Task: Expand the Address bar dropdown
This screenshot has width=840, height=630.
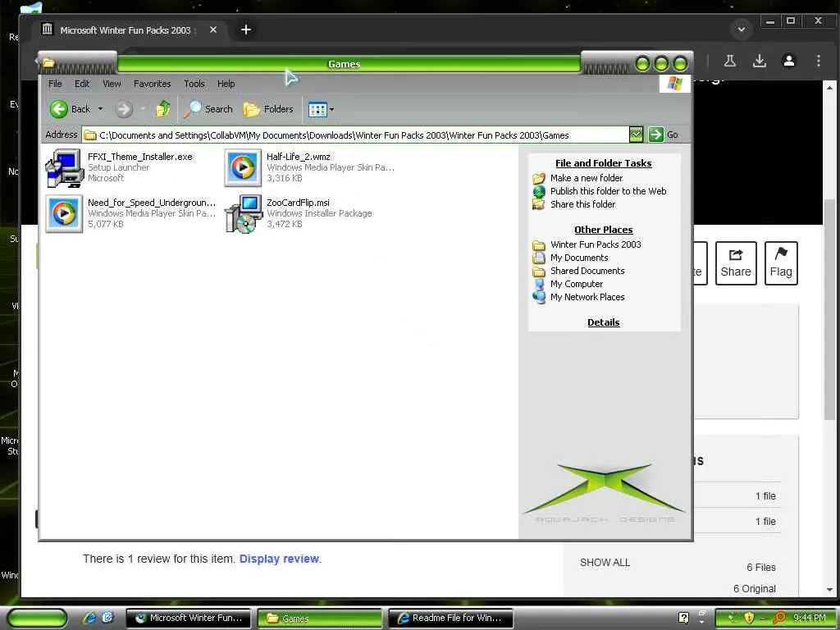Action: [x=636, y=135]
